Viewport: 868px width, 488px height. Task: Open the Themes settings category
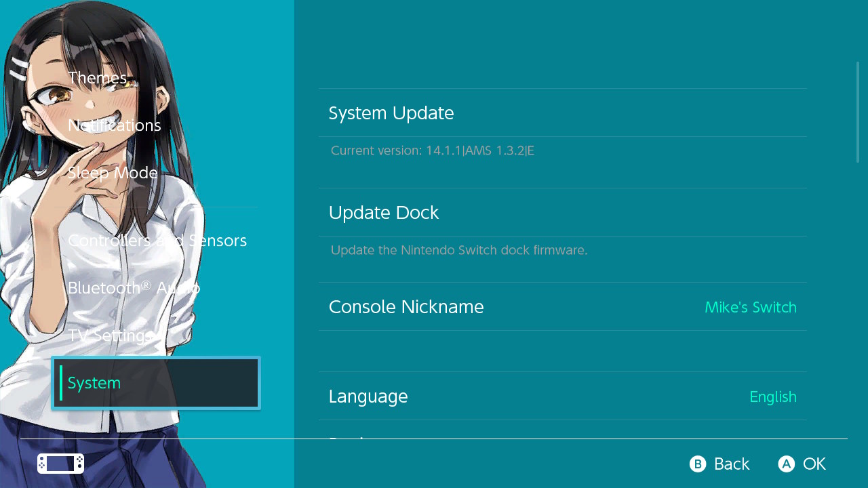coord(156,78)
